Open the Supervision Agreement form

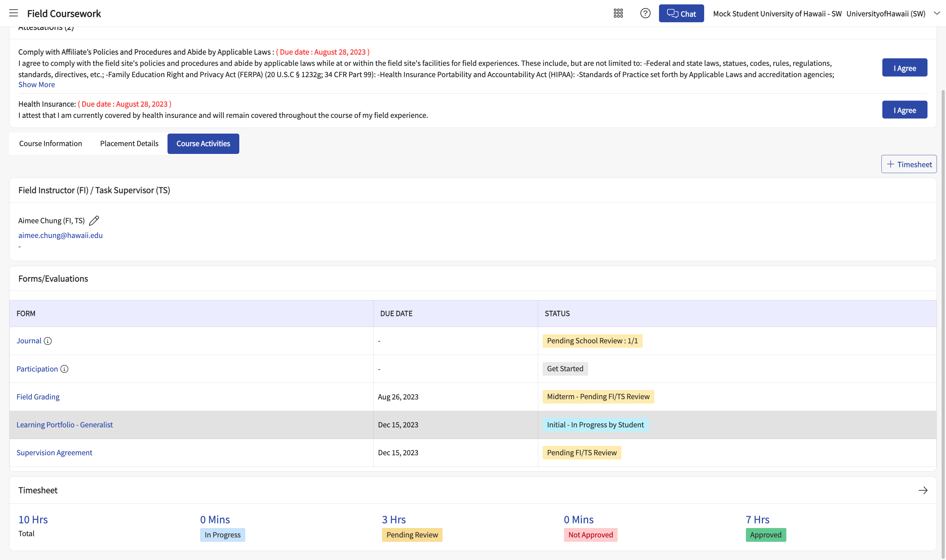click(x=54, y=452)
